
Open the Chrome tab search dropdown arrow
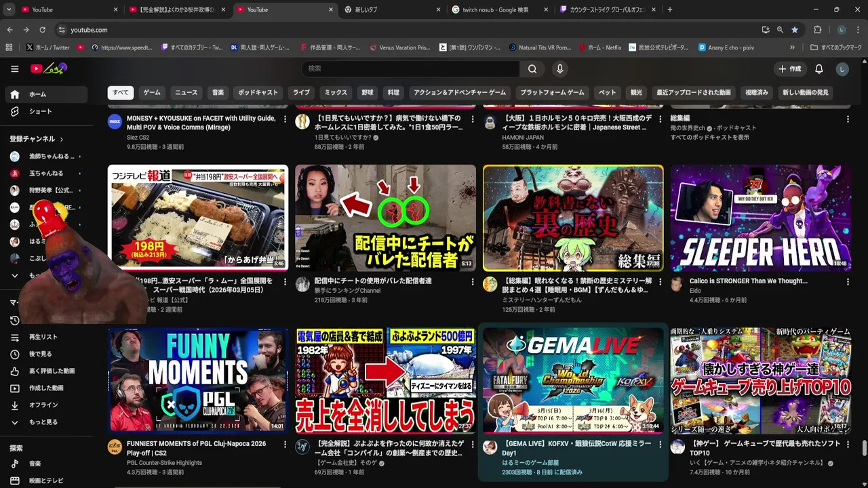pos(9,9)
